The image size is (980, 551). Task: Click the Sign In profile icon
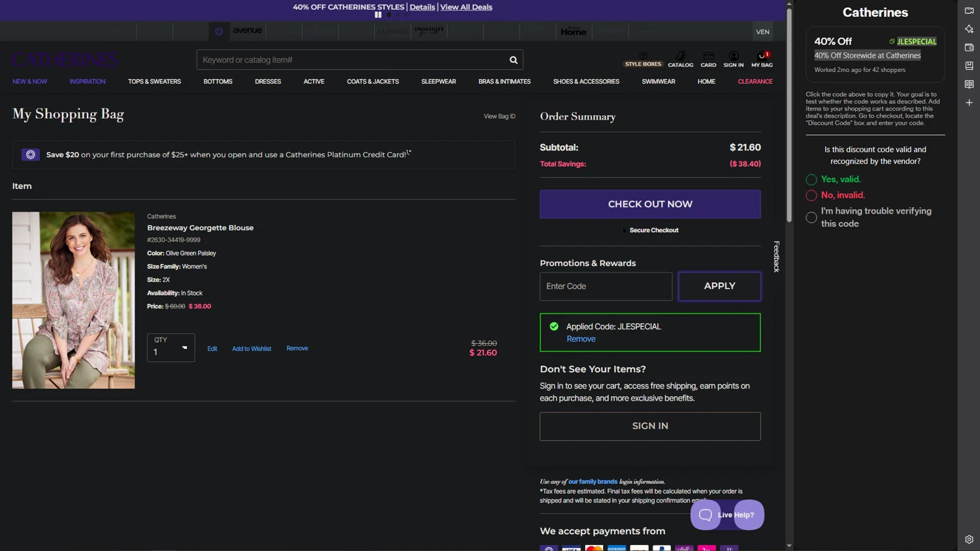734,59
